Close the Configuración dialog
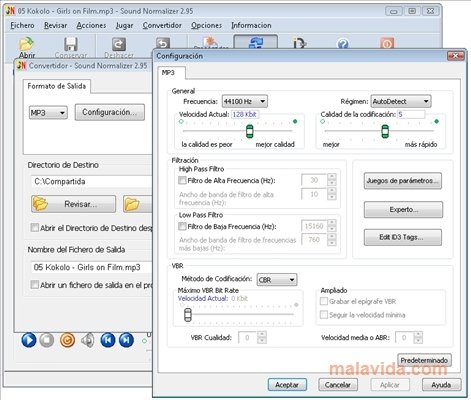 click(x=456, y=56)
